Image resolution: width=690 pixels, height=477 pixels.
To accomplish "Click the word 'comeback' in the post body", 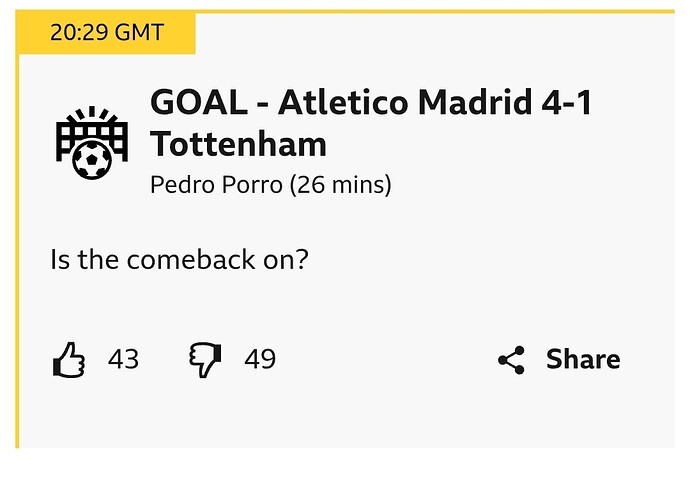I will tap(192, 260).
